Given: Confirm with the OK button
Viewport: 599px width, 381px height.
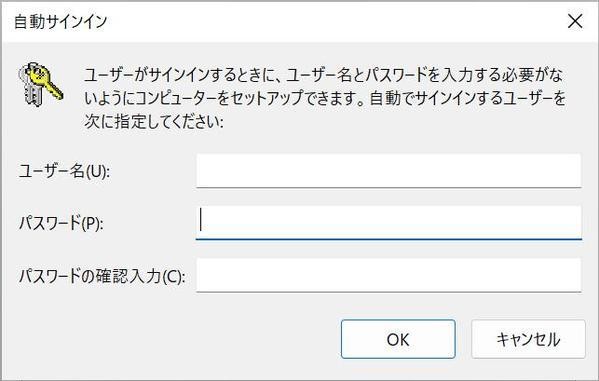Looking at the screenshot, I should (x=398, y=339).
